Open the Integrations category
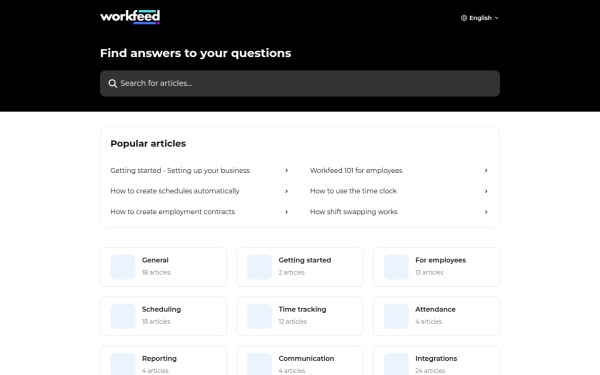 coord(437,361)
